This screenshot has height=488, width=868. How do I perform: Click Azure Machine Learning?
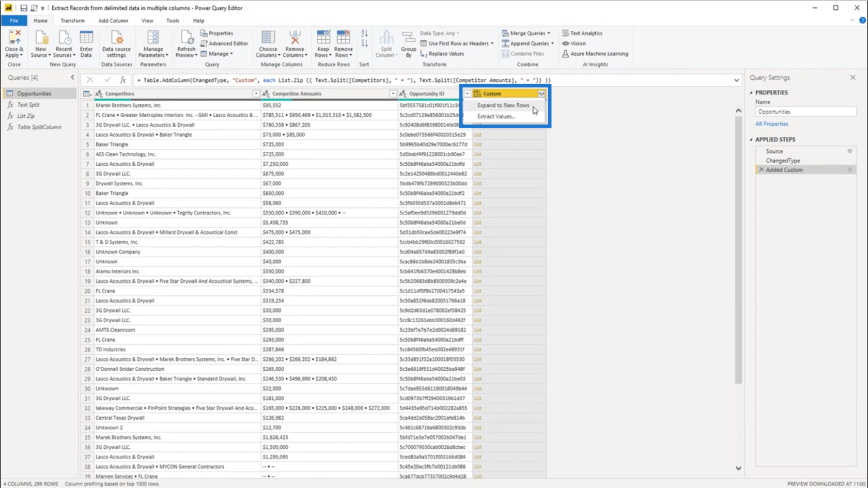595,54
